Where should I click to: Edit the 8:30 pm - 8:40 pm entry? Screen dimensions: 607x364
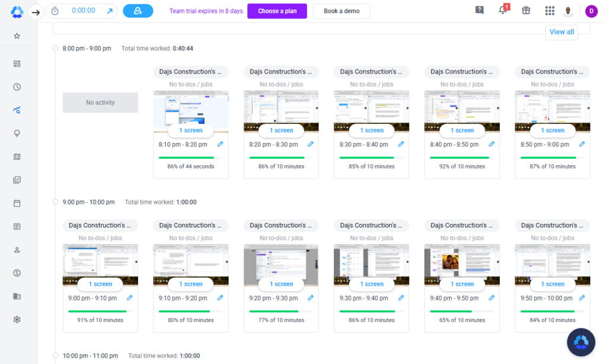401,144
